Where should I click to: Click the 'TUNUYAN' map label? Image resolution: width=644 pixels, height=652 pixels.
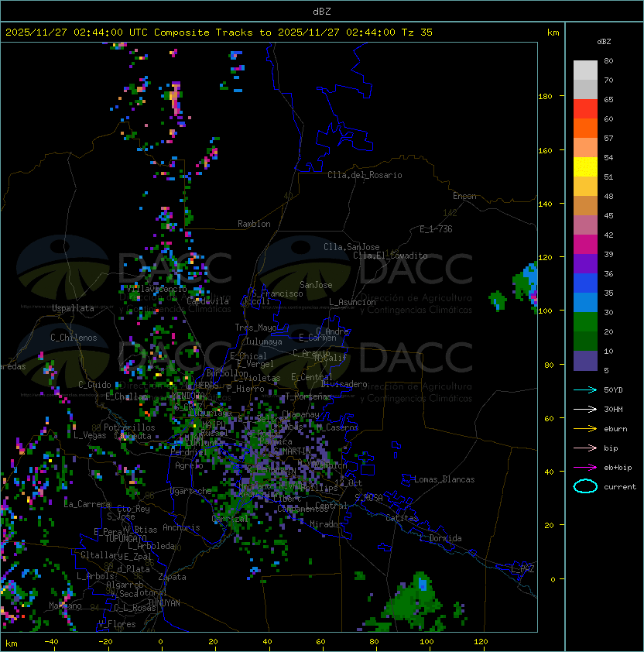[x=164, y=603]
